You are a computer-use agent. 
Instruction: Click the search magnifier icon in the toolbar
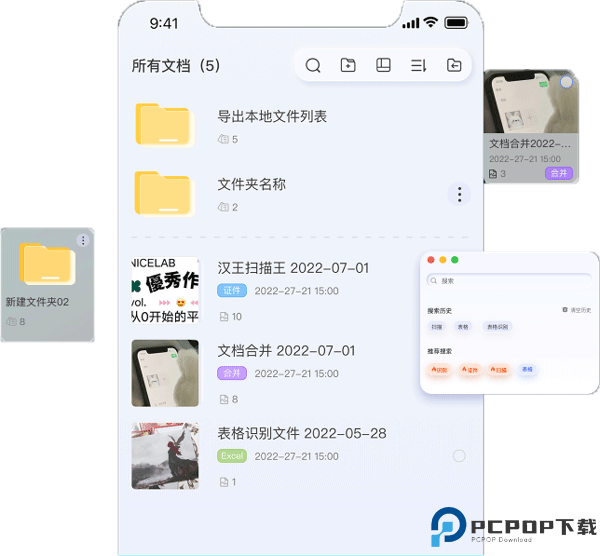tap(313, 66)
